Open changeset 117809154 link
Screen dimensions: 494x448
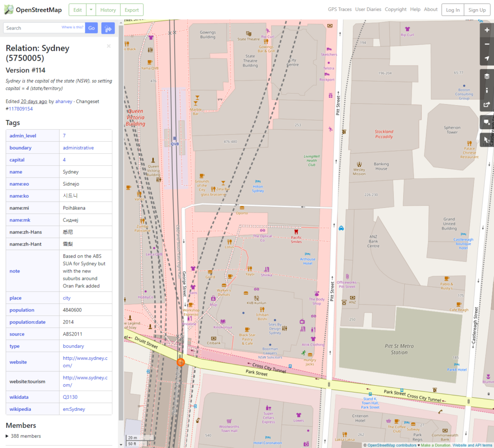(21, 109)
